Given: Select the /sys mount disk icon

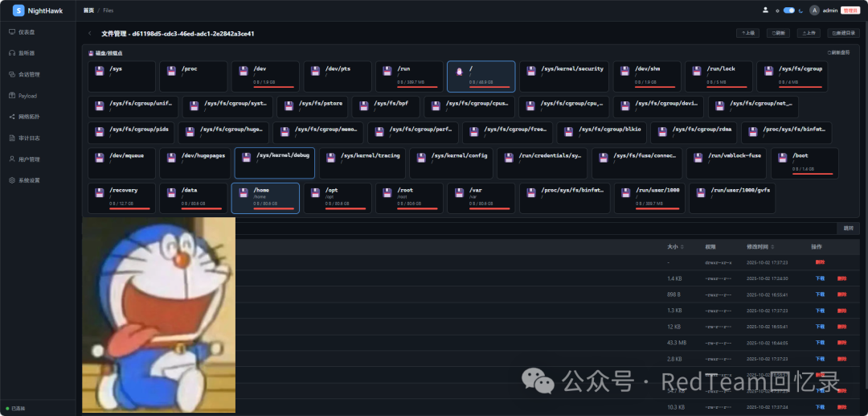Looking at the screenshot, I should point(99,72).
